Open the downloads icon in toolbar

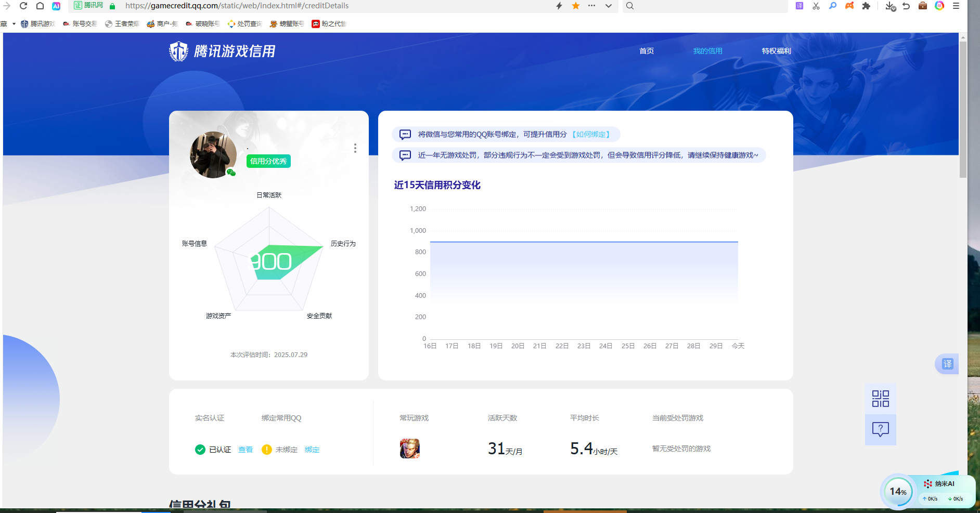click(891, 6)
